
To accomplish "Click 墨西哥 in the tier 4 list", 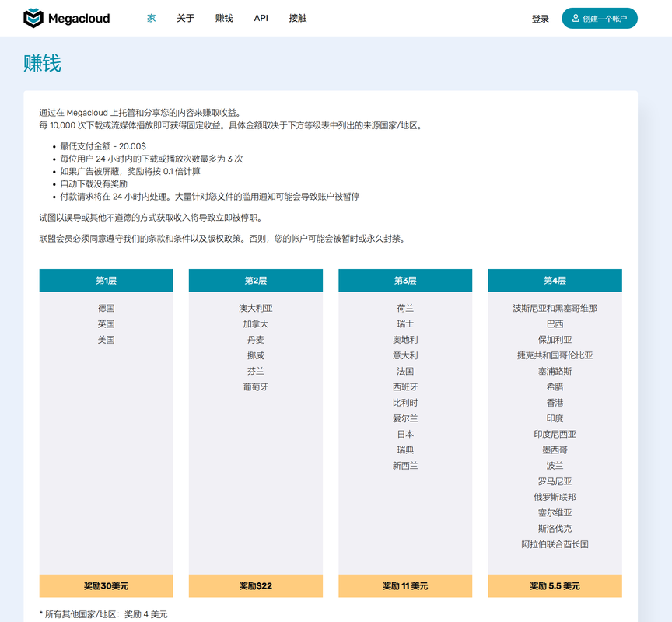I will [x=555, y=450].
